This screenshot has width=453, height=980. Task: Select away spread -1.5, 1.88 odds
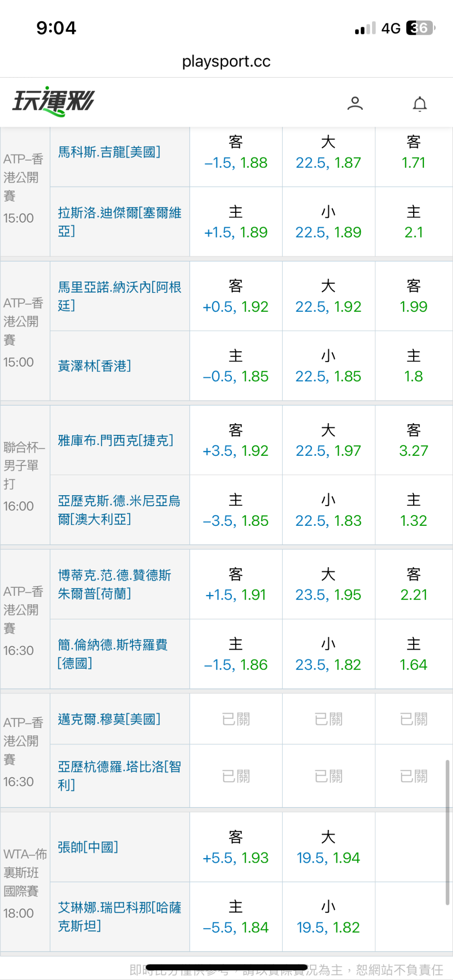click(236, 163)
